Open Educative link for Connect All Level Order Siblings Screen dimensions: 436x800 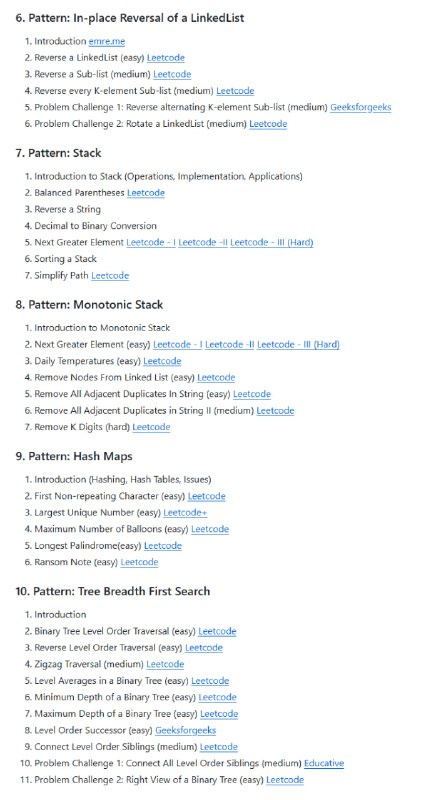[324, 763]
